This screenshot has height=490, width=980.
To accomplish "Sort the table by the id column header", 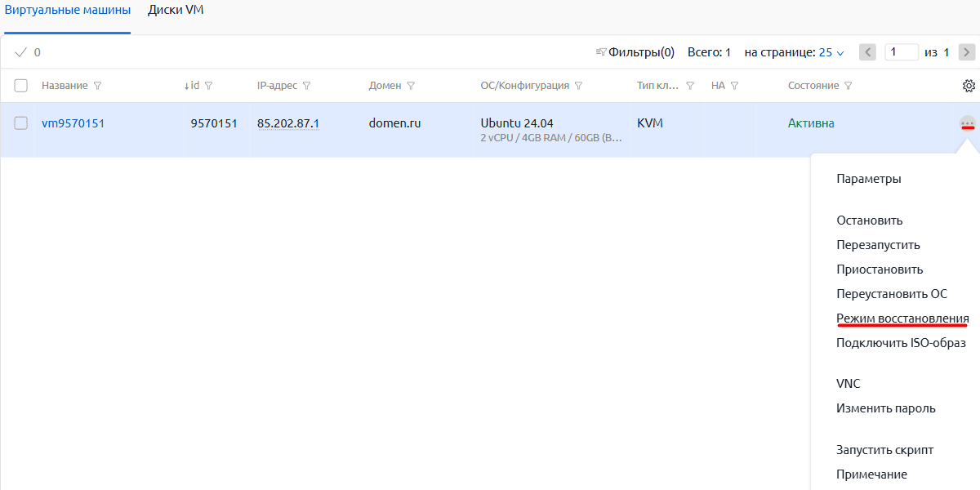I will pyautogui.click(x=193, y=86).
